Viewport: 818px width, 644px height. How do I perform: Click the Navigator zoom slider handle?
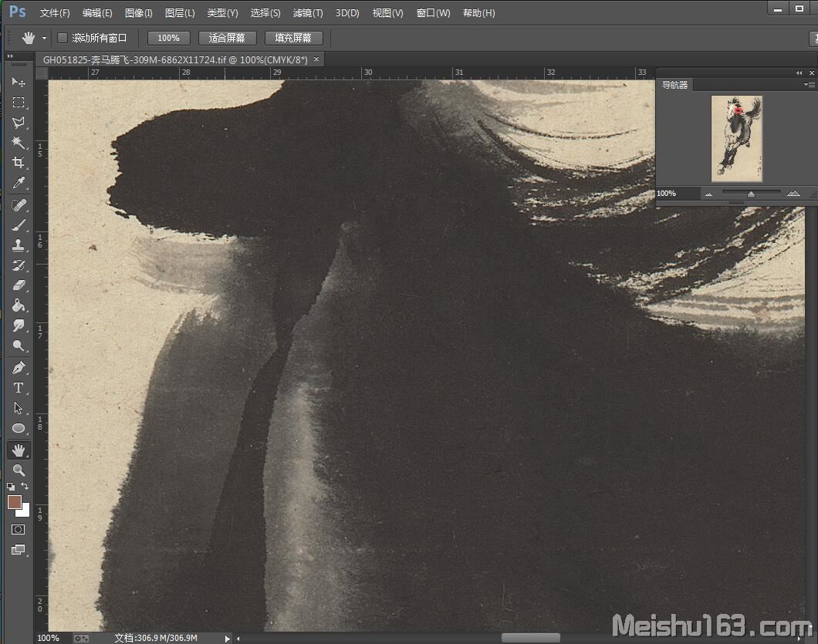point(751,194)
